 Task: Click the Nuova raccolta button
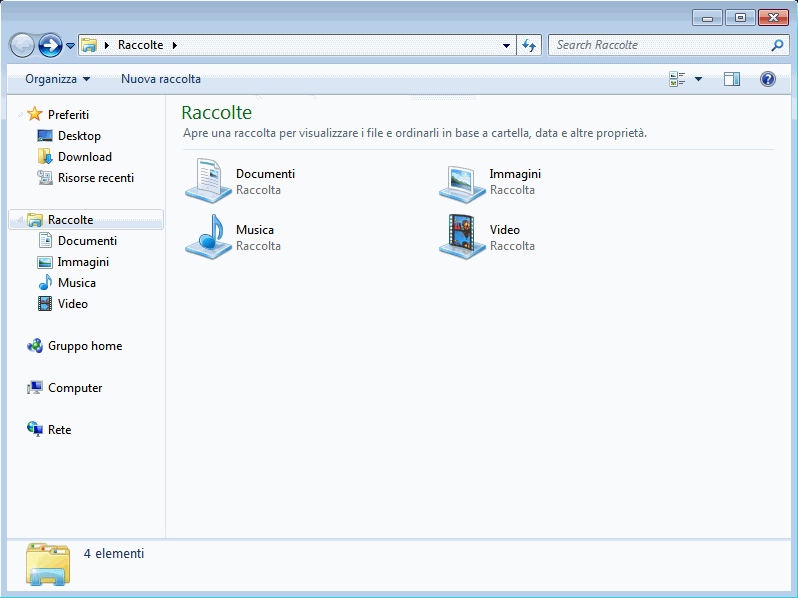click(161, 79)
